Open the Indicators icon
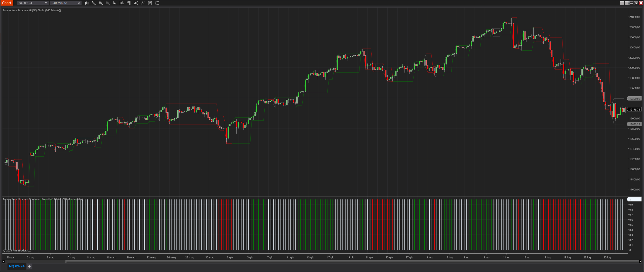644x272 pixels. 143,3
